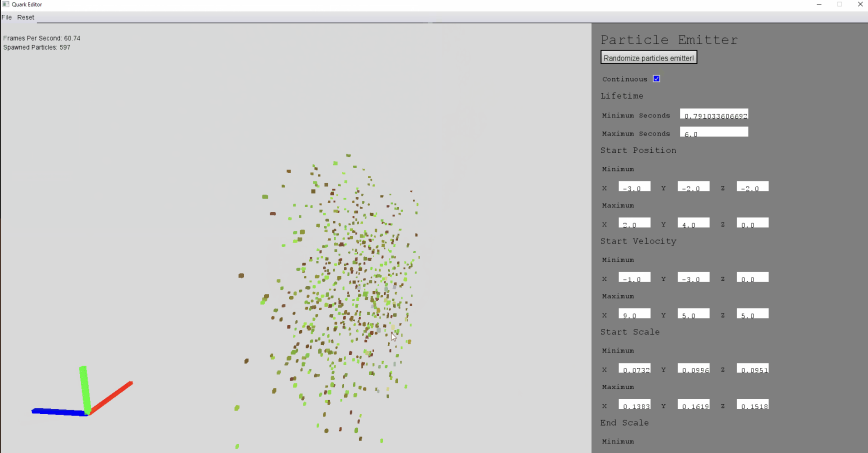Uncheck the Continuous checkbox
Screen dimensions: 868x453
[x=656, y=79]
